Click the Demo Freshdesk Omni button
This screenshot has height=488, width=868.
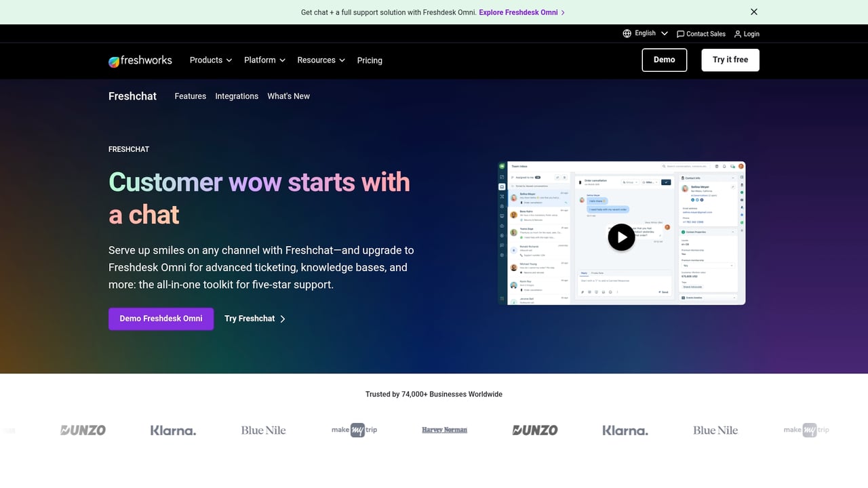(x=161, y=319)
